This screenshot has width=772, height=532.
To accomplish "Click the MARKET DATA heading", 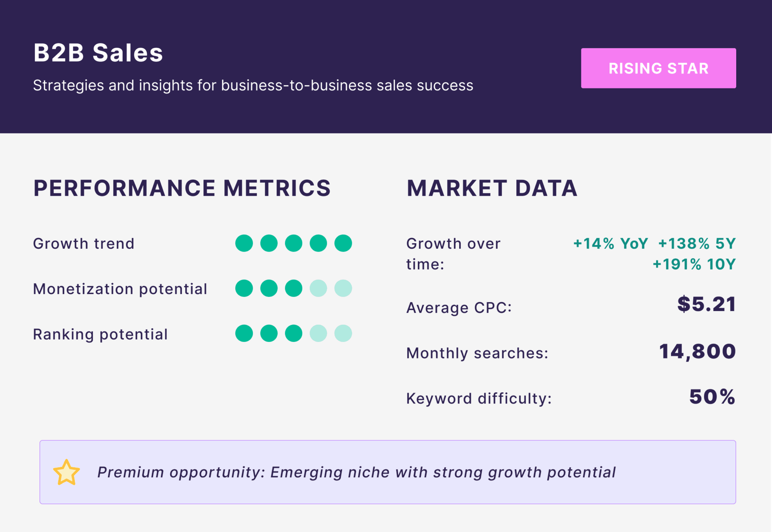I will coord(492,188).
